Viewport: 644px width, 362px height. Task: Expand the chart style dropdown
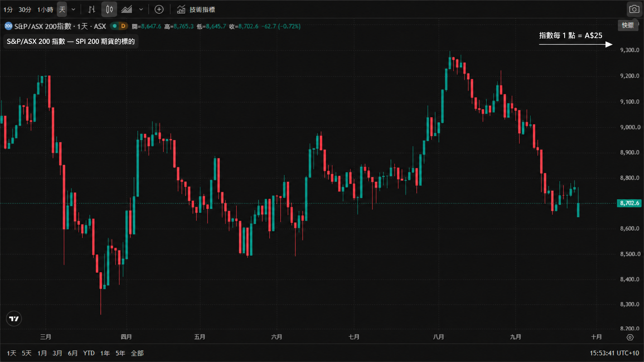tap(141, 9)
